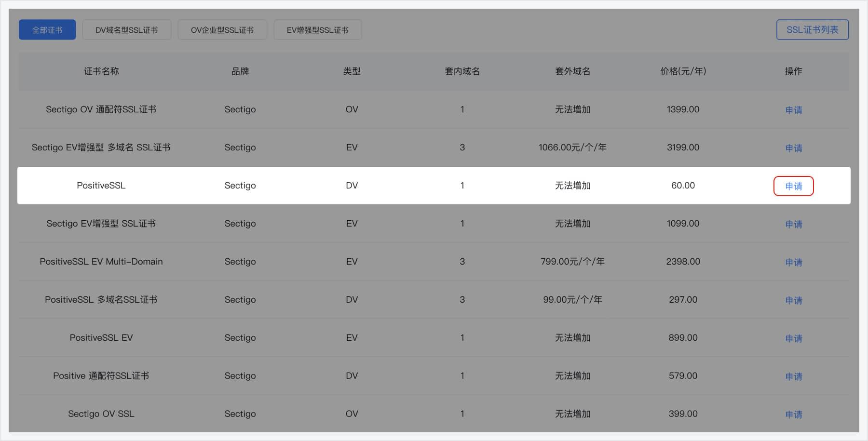868x441 pixels.
Task: Click the DV type cell in PositiveSSL 60.00 row
Action: tap(352, 186)
